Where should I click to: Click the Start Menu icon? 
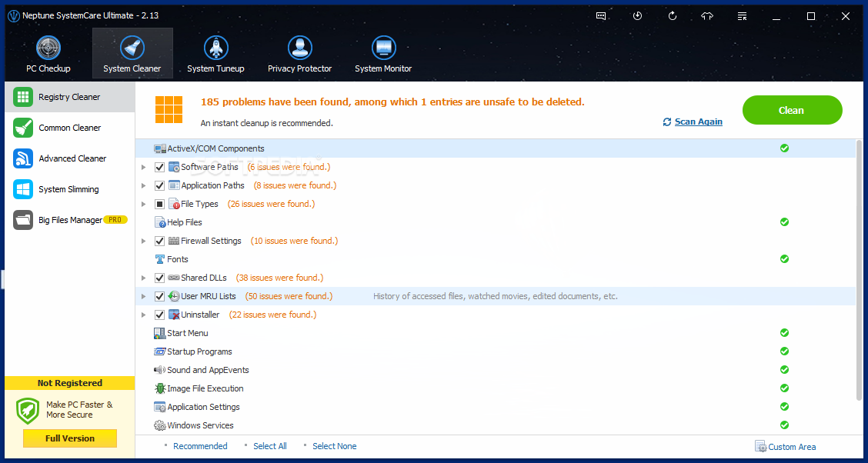point(159,333)
